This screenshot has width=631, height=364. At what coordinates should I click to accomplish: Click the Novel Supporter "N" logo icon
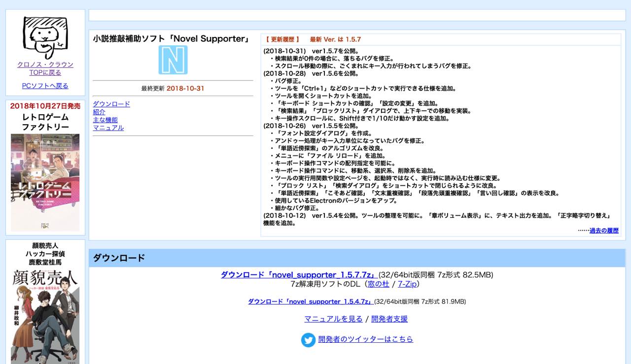[x=173, y=59]
